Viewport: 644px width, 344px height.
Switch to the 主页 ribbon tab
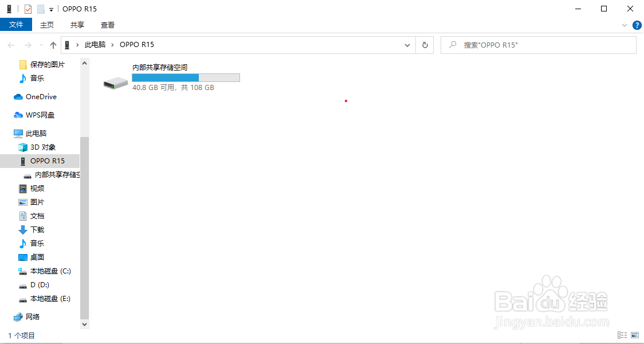click(47, 25)
